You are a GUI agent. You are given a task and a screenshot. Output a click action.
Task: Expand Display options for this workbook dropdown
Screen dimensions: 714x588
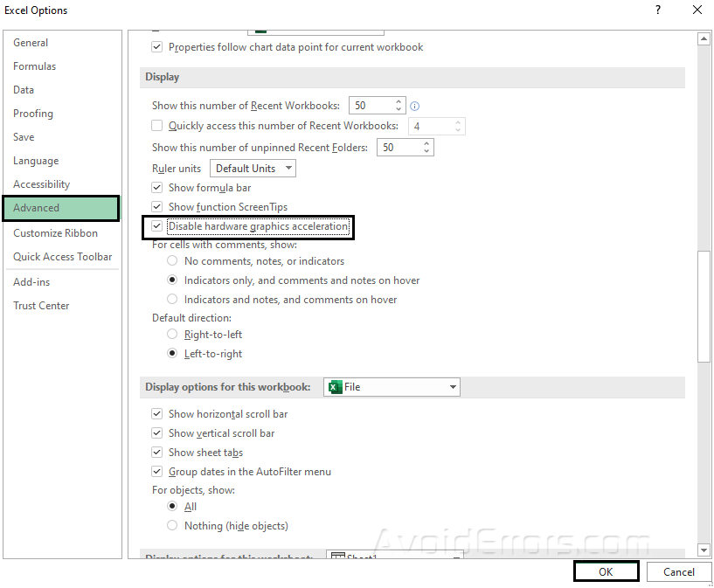pos(453,387)
